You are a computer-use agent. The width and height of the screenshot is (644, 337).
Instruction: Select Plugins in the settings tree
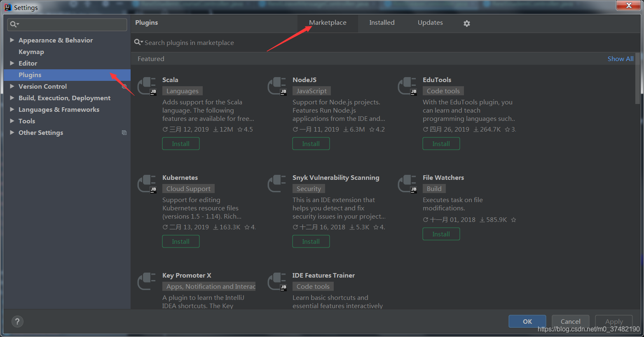tap(67, 75)
